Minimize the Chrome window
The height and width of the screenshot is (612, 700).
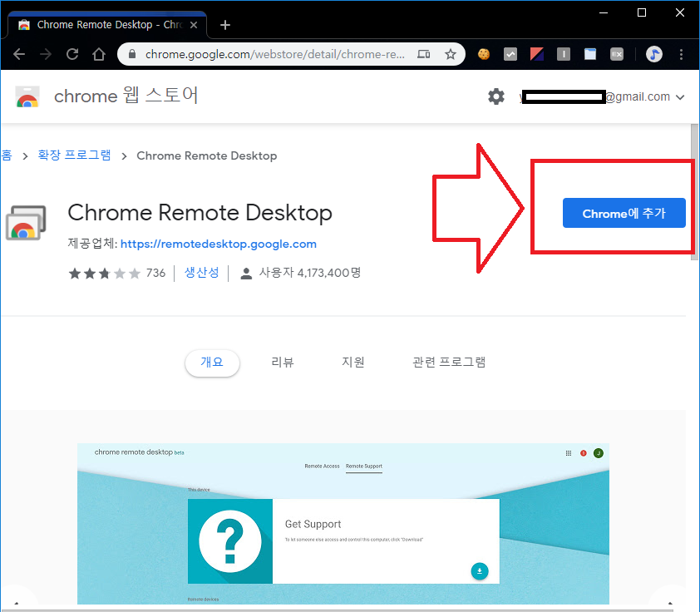click(604, 13)
